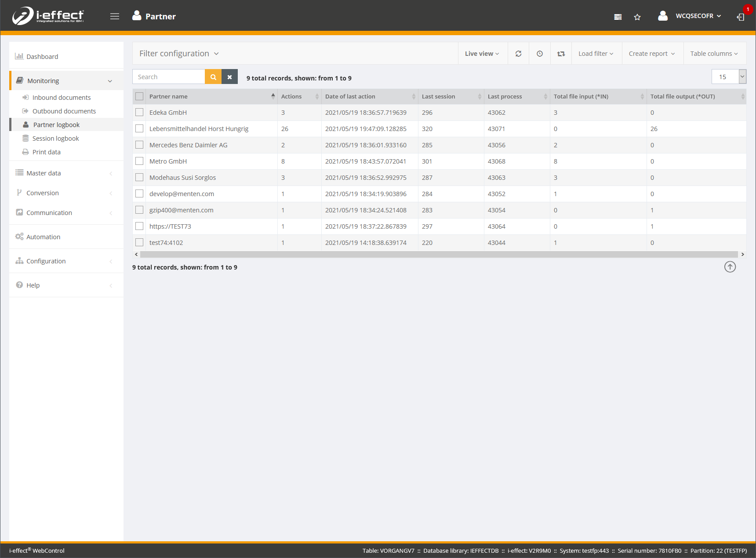
Task: Click the retweet-style reload arrows icon
Action: pyautogui.click(x=561, y=54)
